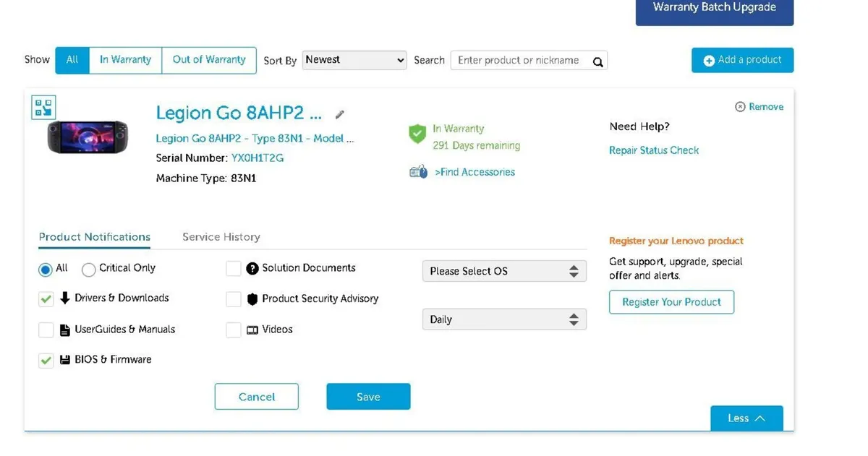Show only Out of Warranty products
This screenshot has height=456, width=868.
[209, 60]
